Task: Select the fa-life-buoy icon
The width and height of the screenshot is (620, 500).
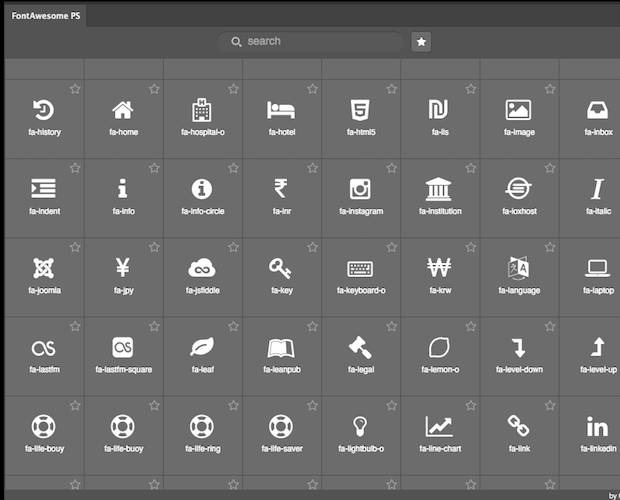Action: [x=123, y=426]
